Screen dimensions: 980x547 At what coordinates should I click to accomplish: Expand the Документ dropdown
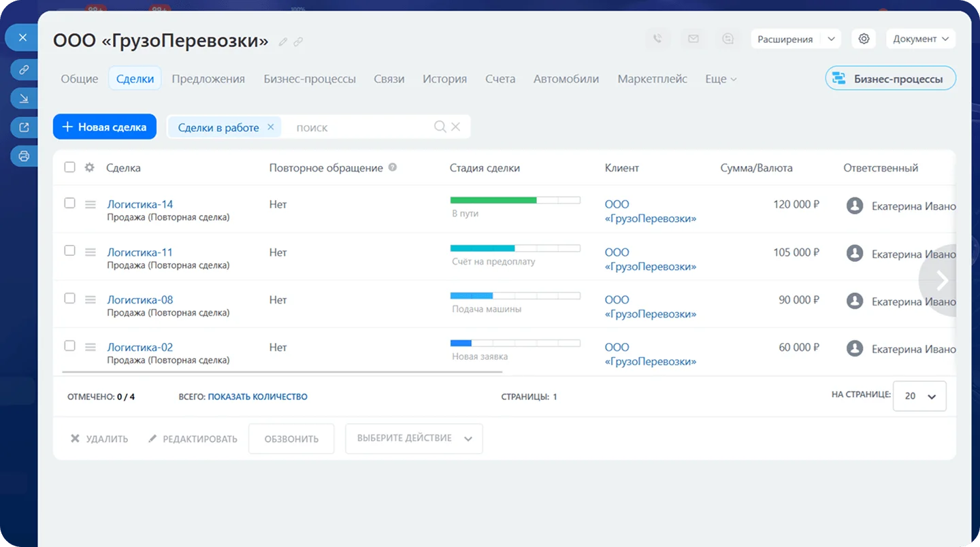click(921, 39)
